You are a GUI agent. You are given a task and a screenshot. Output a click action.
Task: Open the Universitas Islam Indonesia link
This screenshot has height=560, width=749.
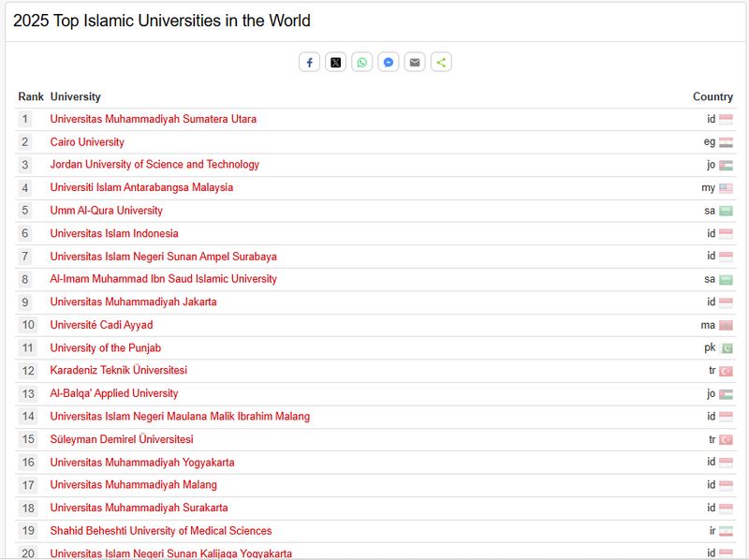click(x=114, y=233)
